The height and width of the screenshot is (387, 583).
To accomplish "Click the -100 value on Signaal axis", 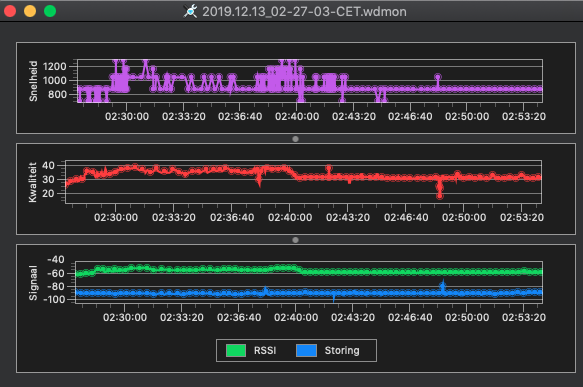I will [54, 299].
